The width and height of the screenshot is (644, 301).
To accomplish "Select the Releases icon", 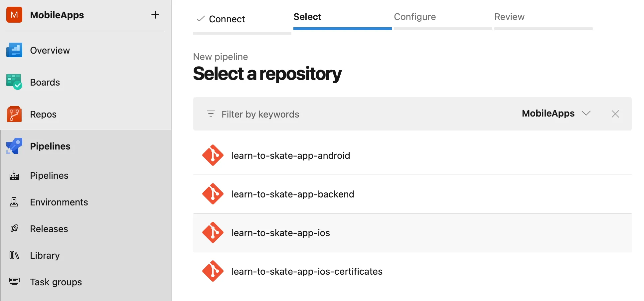I will click(14, 228).
